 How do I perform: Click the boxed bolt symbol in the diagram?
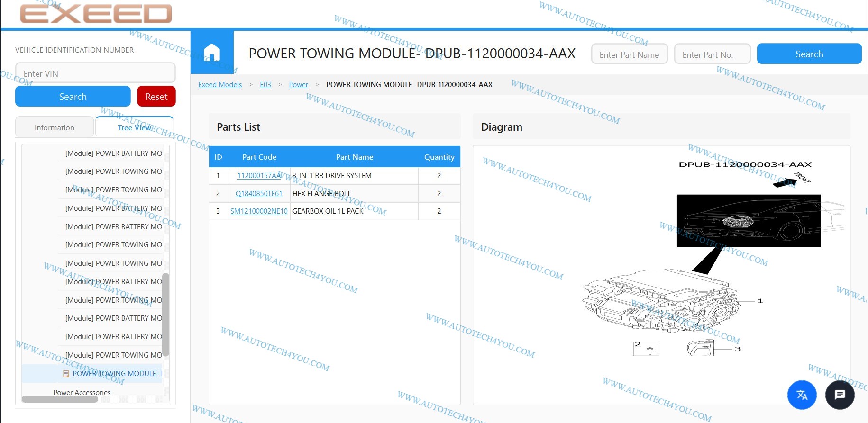(646, 349)
